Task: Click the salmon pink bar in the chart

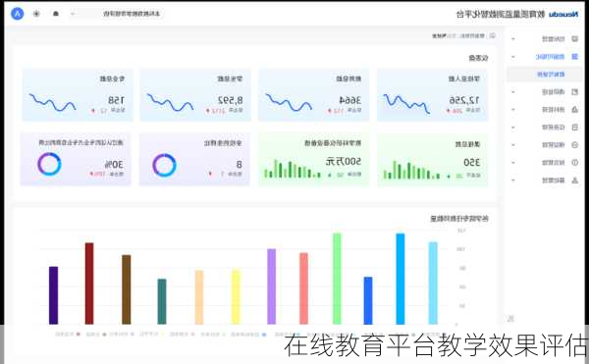Action: pos(304,288)
